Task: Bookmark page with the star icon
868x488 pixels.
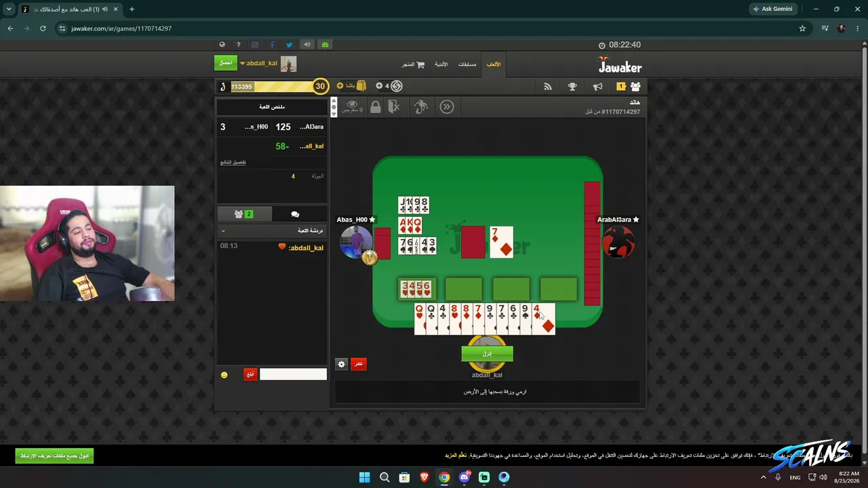Action: click(802, 28)
